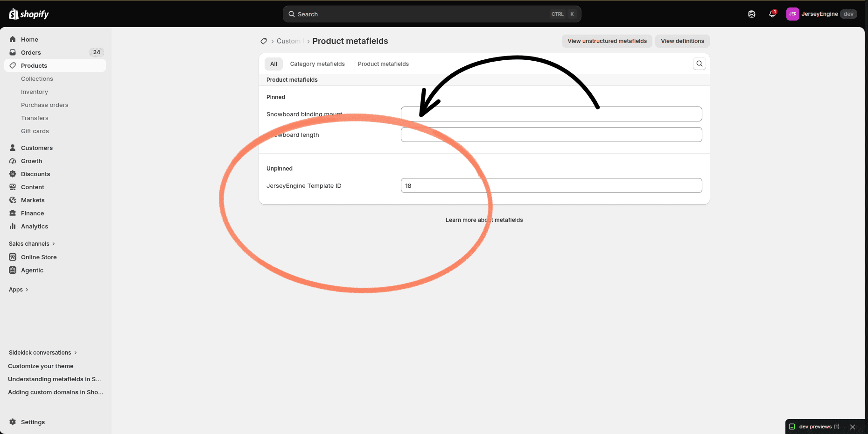Click the Agentic channel icon
This screenshot has width=868, height=434.
tap(13, 270)
